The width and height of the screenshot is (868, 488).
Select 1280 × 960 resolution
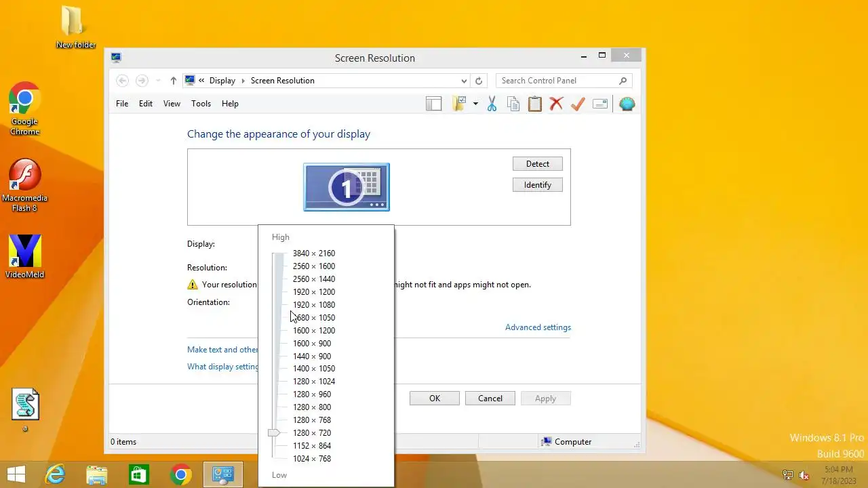coord(312,394)
